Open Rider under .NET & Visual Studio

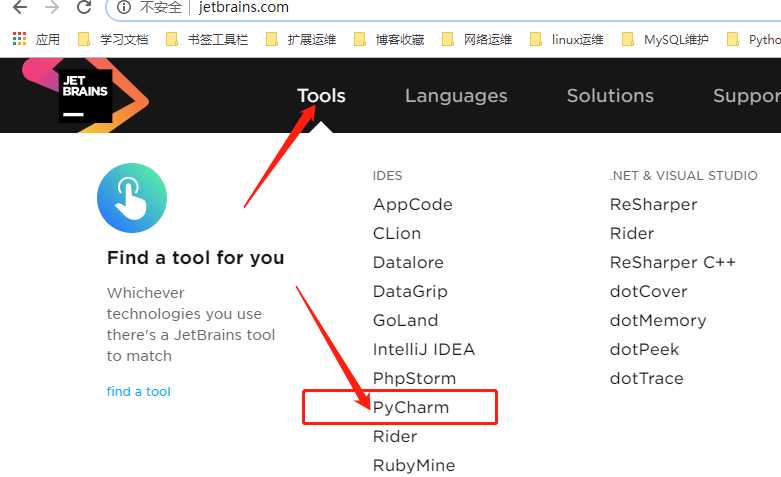pyautogui.click(x=632, y=234)
